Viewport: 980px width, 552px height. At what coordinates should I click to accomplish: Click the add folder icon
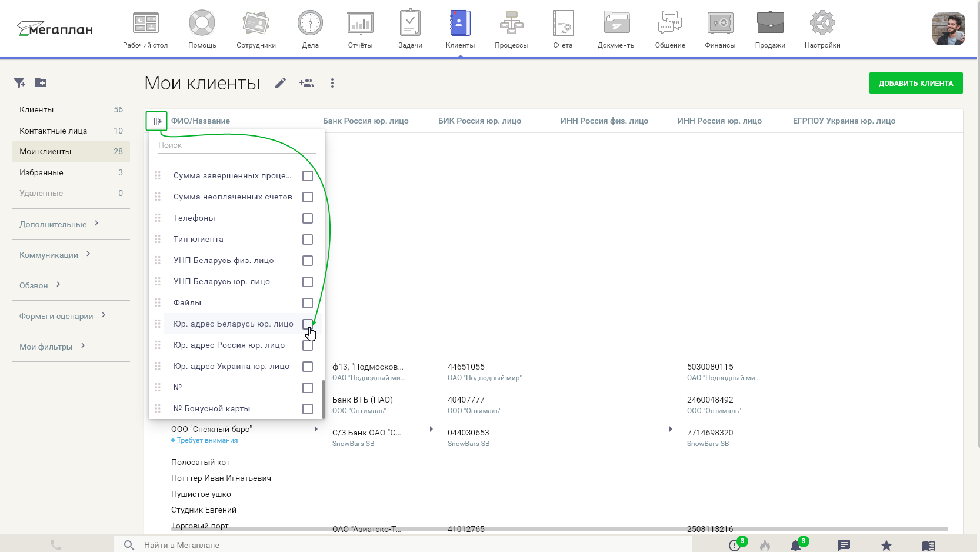coord(41,82)
